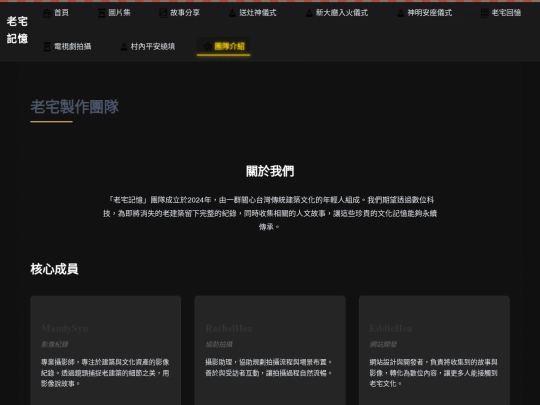This screenshot has height=405, width=540.
Task: Click the icon beside 送灶神儀式
Action: 232,13
